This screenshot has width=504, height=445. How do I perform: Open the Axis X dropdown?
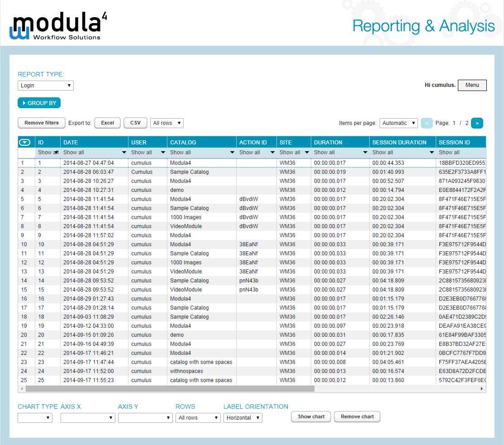pos(88,418)
